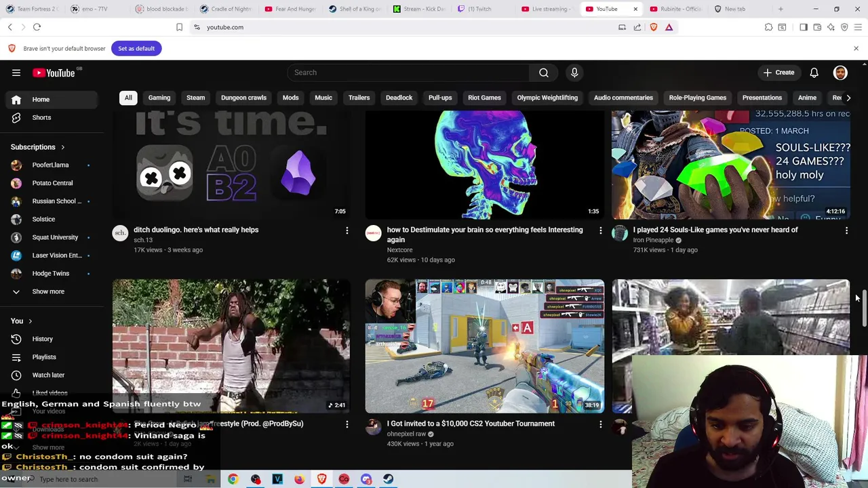Focus the YouTube search field

[x=408, y=73]
